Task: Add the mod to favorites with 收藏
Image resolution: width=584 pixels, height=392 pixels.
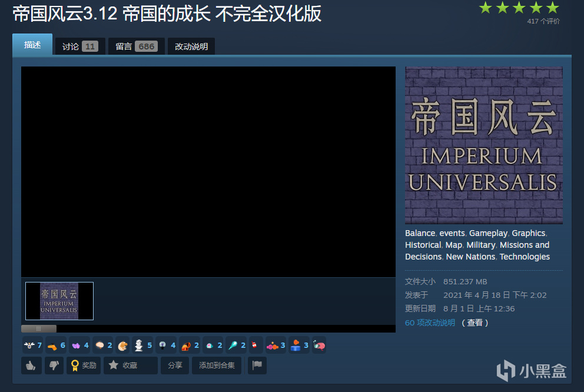Action: tap(130, 366)
